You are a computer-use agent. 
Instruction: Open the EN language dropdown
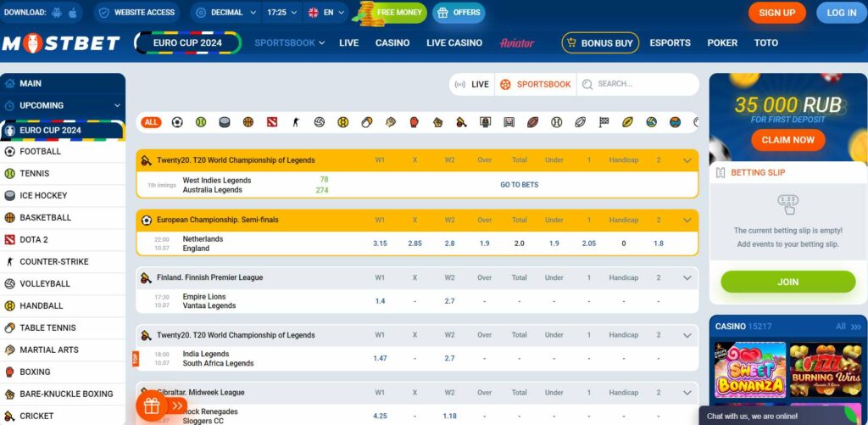327,12
